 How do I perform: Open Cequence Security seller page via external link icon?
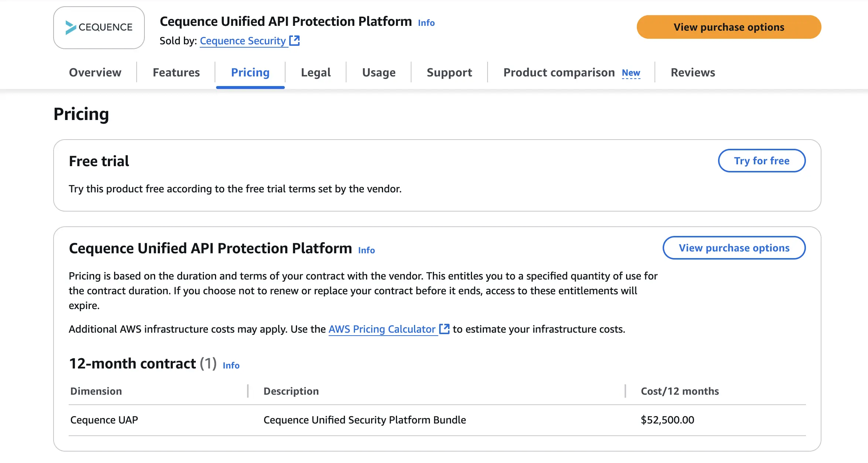[x=294, y=41]
